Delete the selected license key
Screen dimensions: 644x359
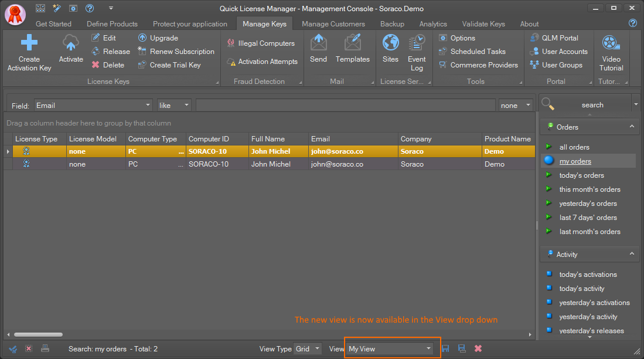point(108,65)
